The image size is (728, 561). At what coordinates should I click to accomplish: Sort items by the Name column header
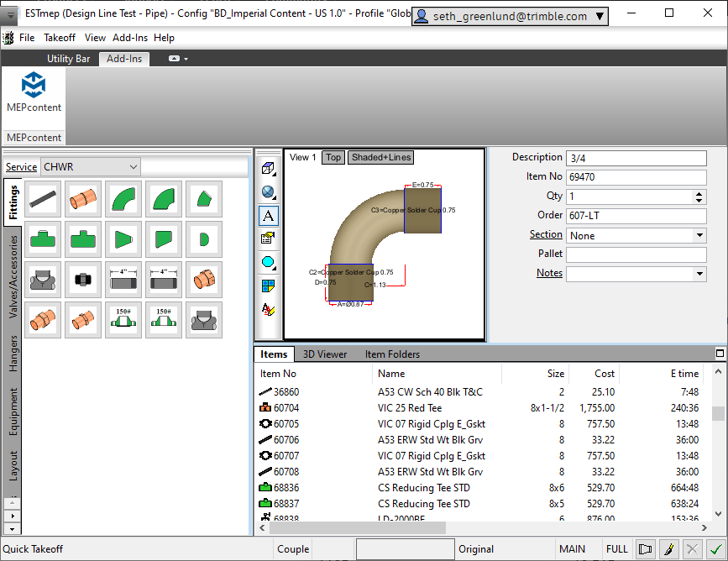[437, 374]
